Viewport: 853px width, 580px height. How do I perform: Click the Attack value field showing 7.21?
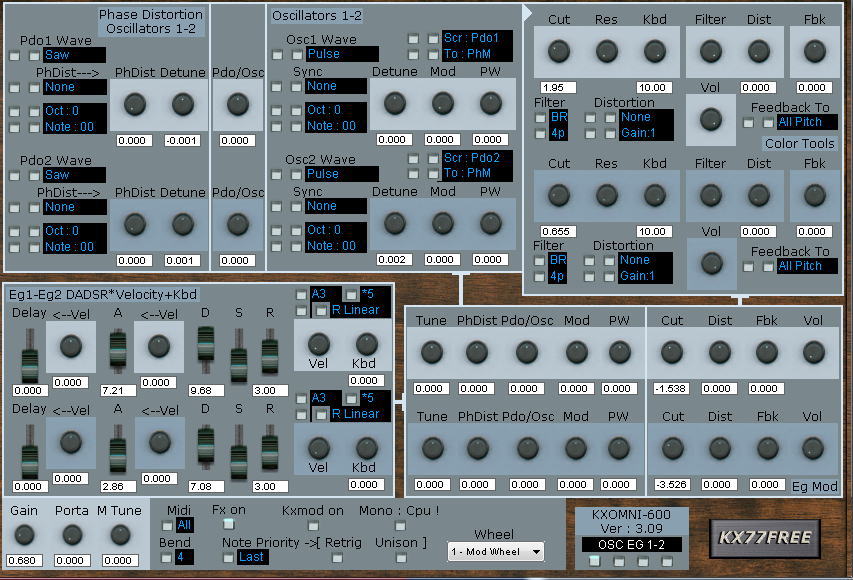118,391
